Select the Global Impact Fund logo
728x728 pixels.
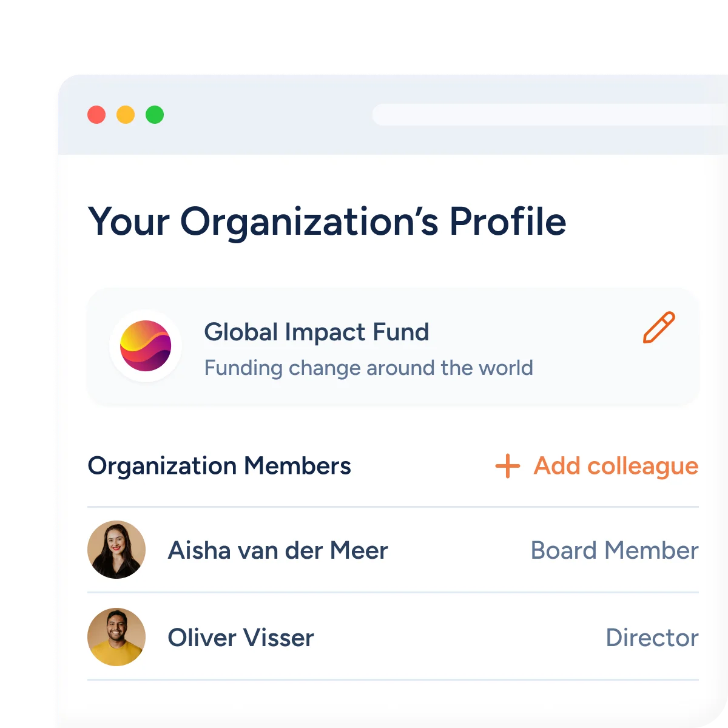tap(145, 345)
